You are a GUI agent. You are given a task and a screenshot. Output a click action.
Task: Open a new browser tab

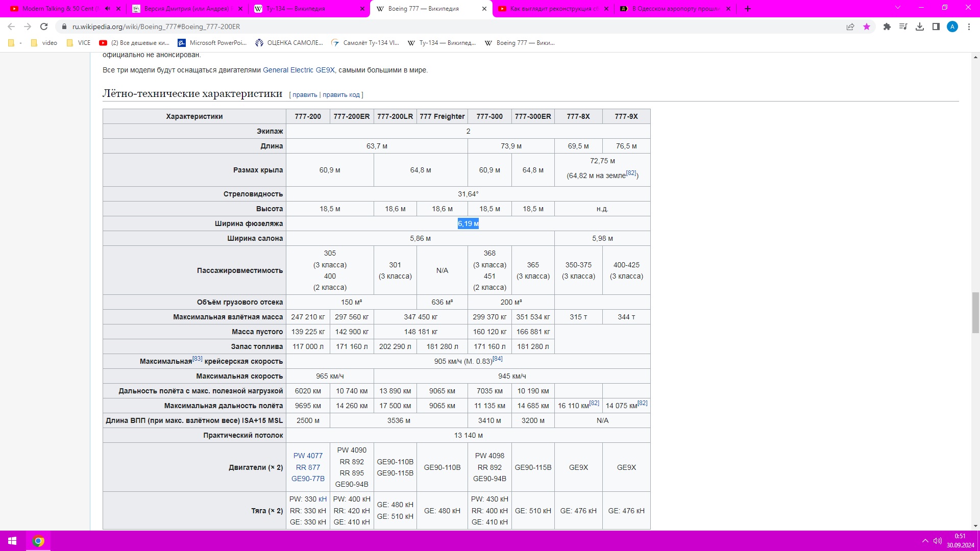click(748, 9)
